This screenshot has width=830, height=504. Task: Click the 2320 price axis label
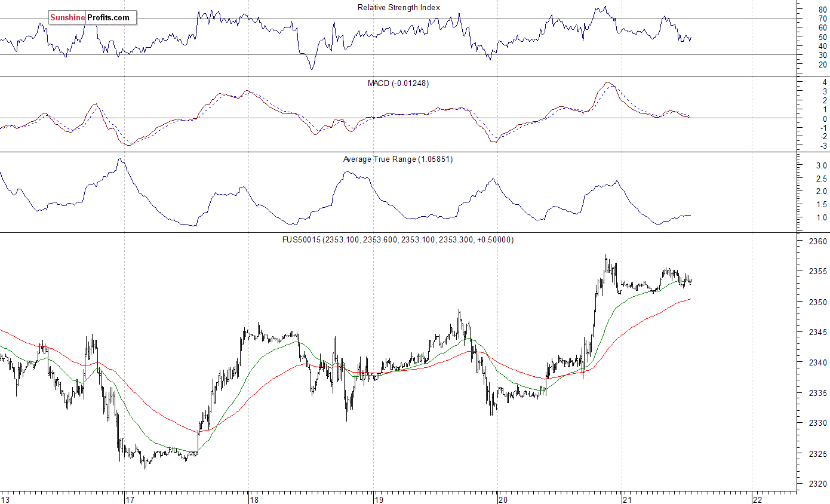[819, 484]
